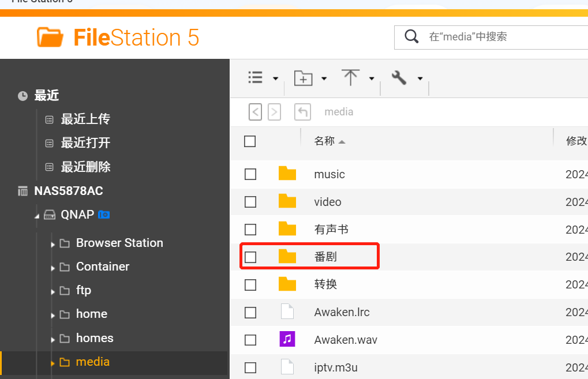Click the 修改 column header
The width and height of the screenshot is (588, 379).
(x=577, y=141)
